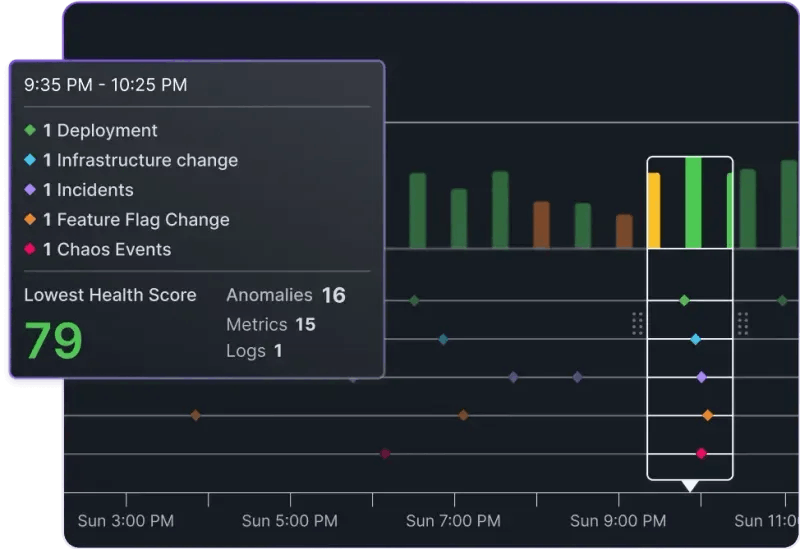Click the purple Incidents legend diamond

click(30, 190)
